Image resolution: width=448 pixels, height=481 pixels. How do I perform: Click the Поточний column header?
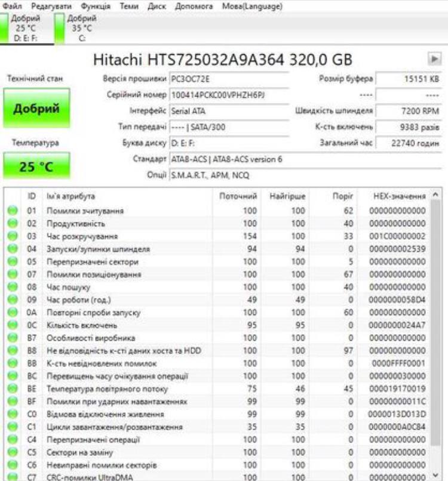coord(238,196)
